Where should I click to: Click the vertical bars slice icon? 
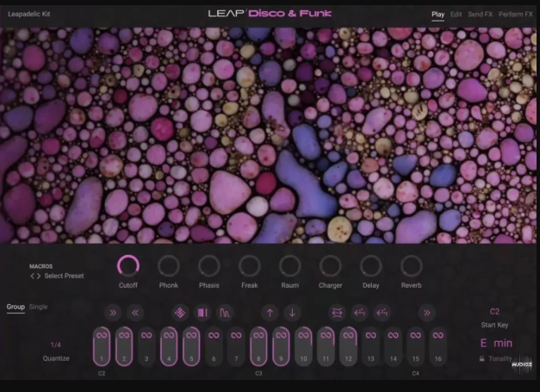tap(202, 313)
